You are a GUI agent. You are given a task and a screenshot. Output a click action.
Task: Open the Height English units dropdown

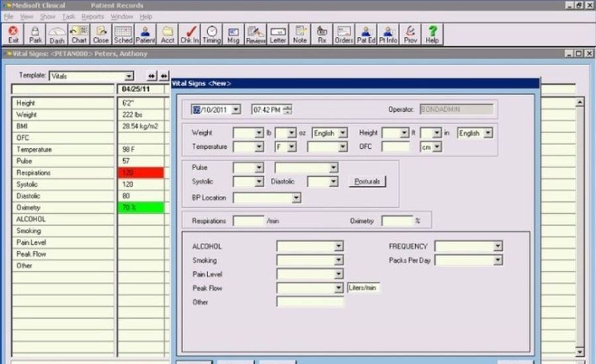pyautogui.click(x=488, y=132)
